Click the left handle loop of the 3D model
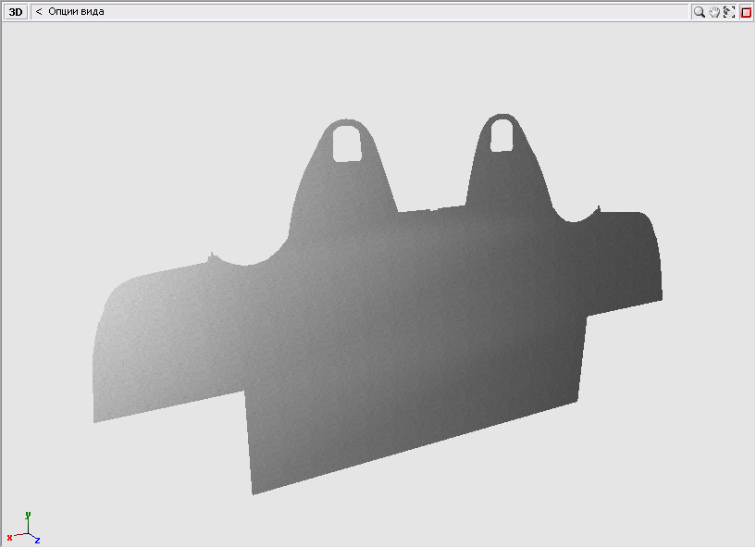 [x=347, y=143]
